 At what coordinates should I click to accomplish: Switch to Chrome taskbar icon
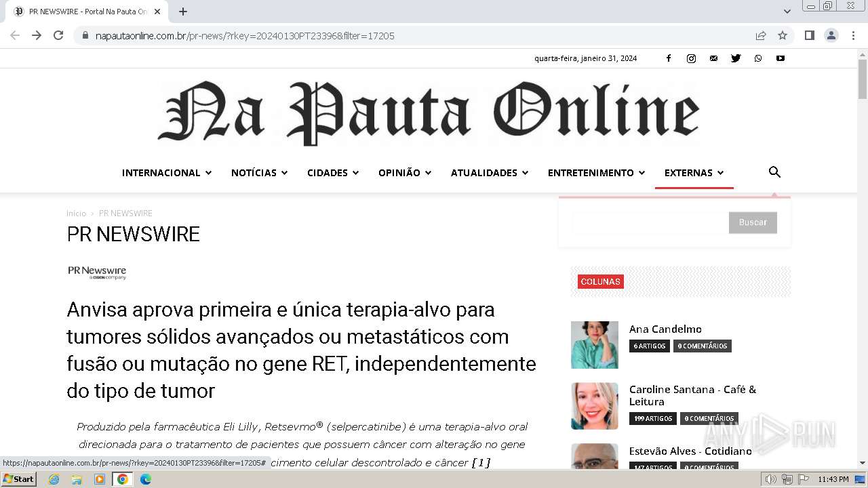pyautogui.click(x=123, y=479)
